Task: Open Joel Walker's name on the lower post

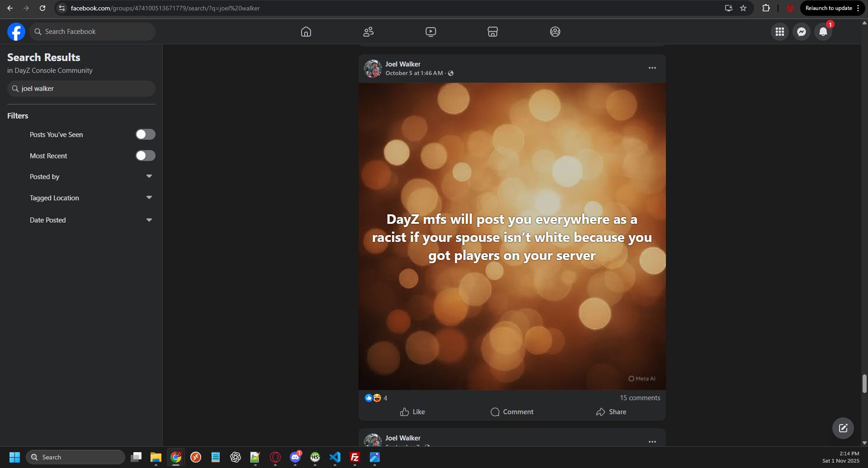Action: [x=403, y=438]
